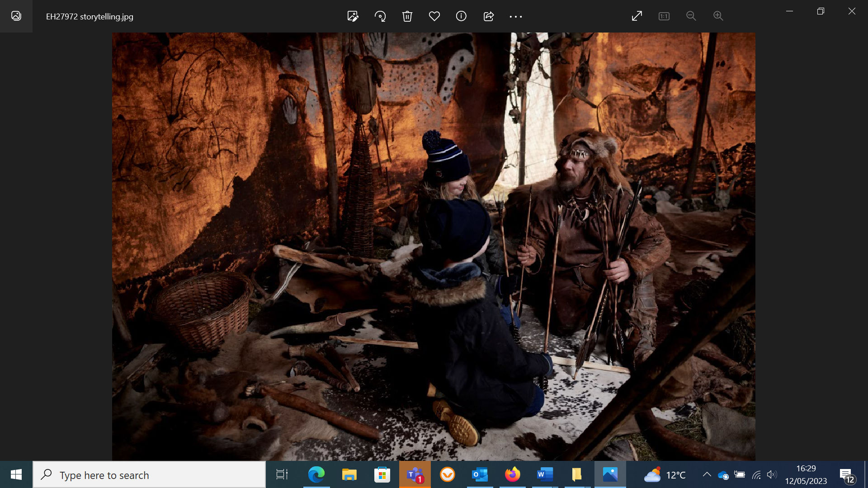Show file info panel
868x488 pixels.
(x=461, y=16)
